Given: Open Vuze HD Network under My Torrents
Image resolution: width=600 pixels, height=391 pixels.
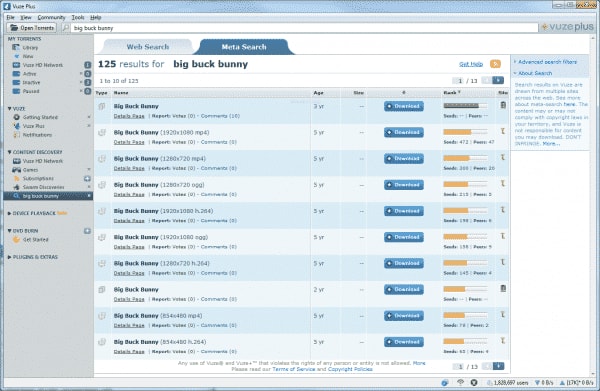Looking at the screenshot, I should click(42, 65).
